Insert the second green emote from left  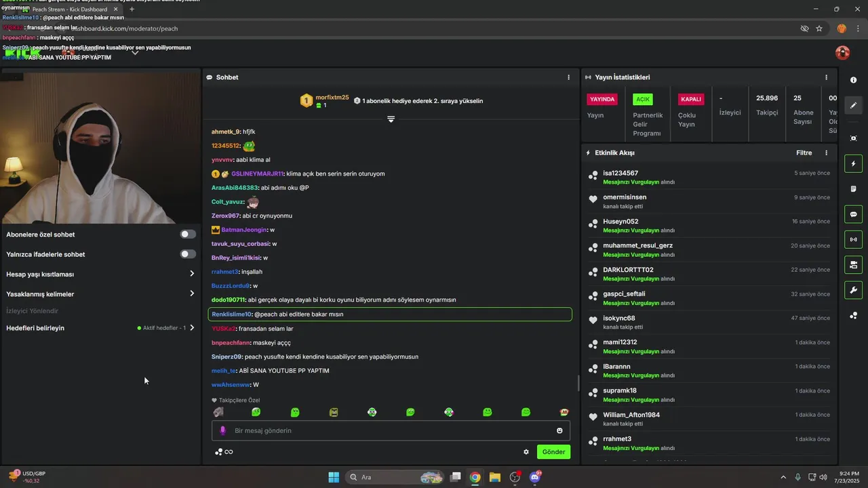[256, 412]
